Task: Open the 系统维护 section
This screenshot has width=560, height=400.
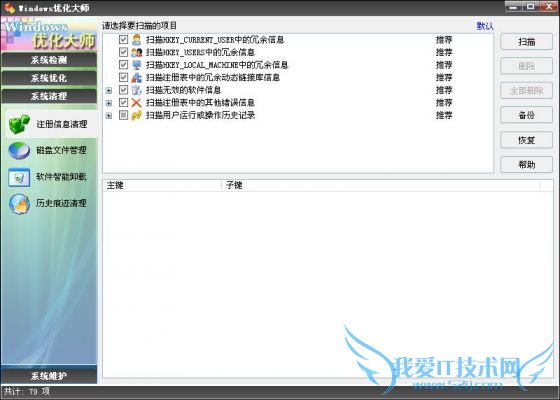Action: pos(49,375)
